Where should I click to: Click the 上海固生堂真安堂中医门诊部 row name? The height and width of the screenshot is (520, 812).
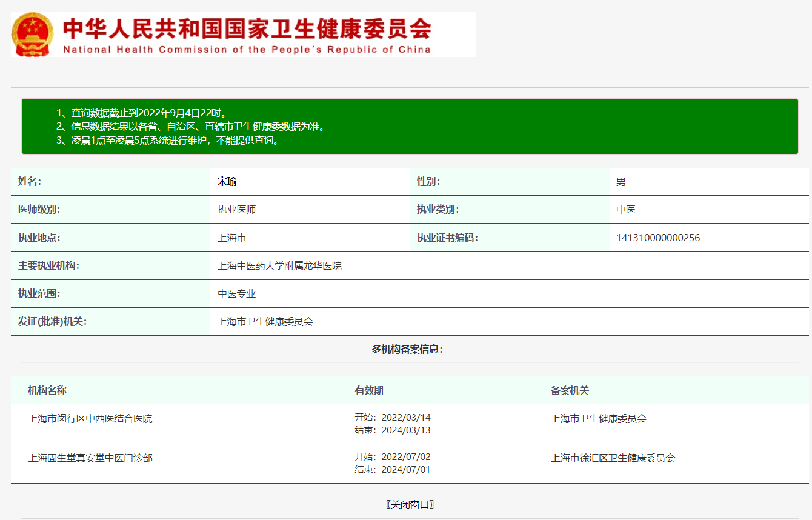(x=90, y=458)
